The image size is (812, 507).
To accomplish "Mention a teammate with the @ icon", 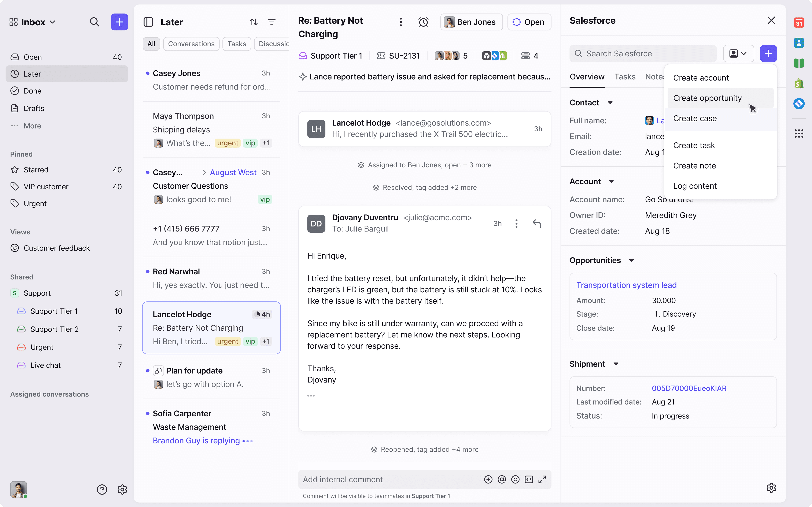I will (x=501, y=479).
